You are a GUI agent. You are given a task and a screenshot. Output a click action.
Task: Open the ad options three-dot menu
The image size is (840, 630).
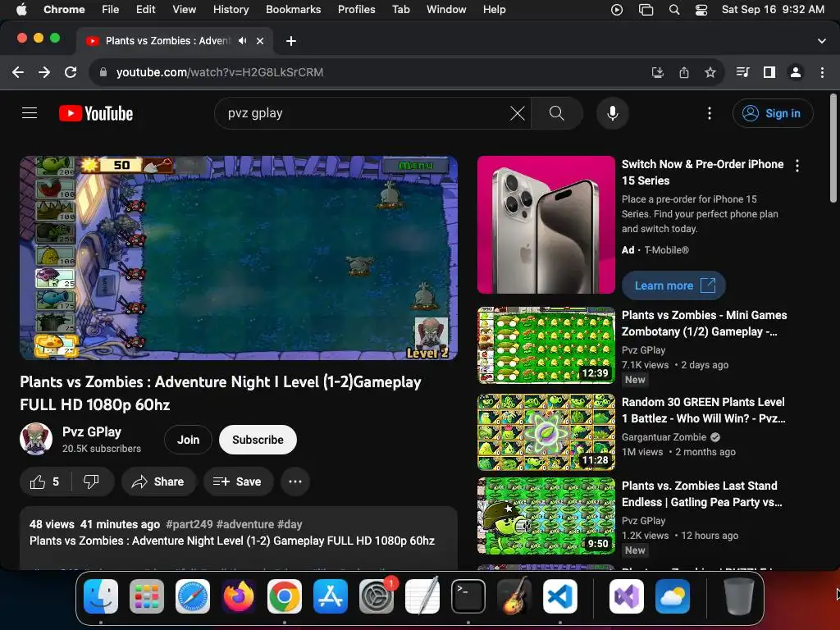click(x=797, y=166)
